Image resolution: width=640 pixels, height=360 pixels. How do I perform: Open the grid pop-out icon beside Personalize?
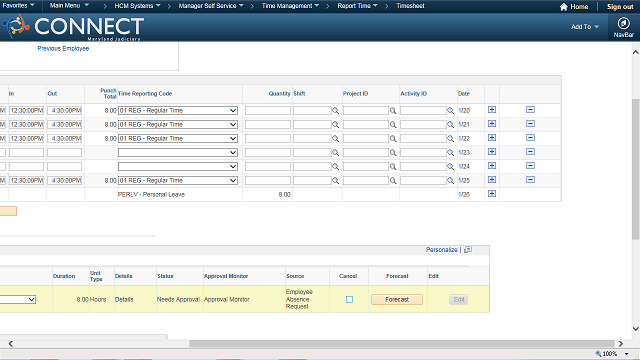coord(468,249)
